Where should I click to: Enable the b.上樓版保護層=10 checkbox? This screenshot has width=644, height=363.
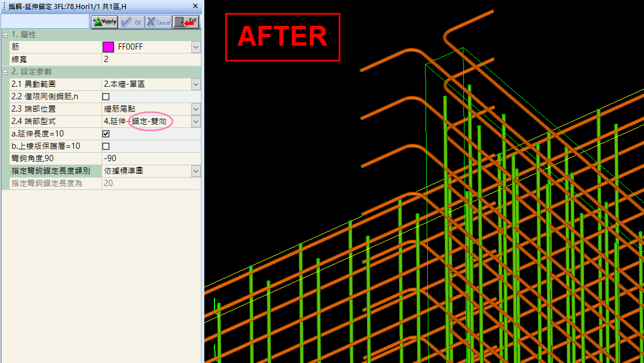tap(106, 146)
